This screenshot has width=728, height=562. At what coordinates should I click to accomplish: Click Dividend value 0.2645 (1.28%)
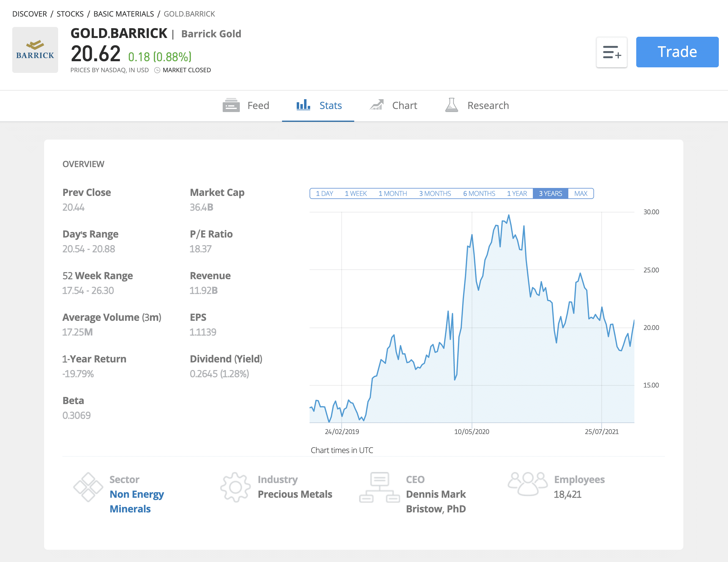coord(219,374)
